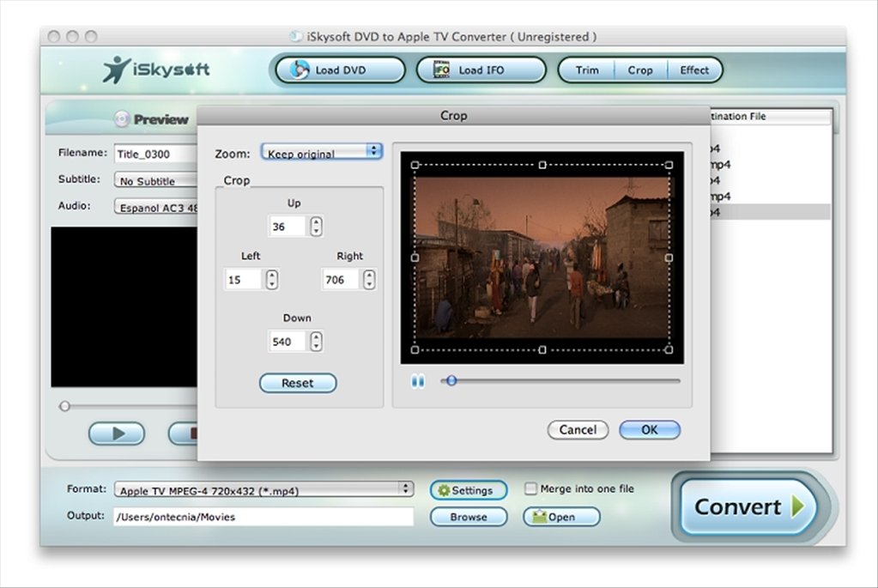The image size is (878, 588).
Task: Open the Effect tool
Action: [x=694, y=70]
